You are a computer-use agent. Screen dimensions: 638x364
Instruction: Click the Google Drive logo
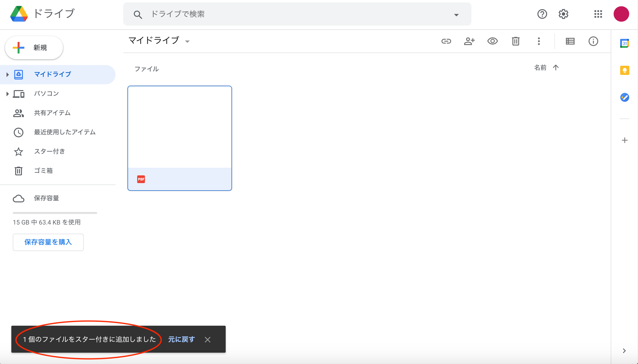pos(19,14)
